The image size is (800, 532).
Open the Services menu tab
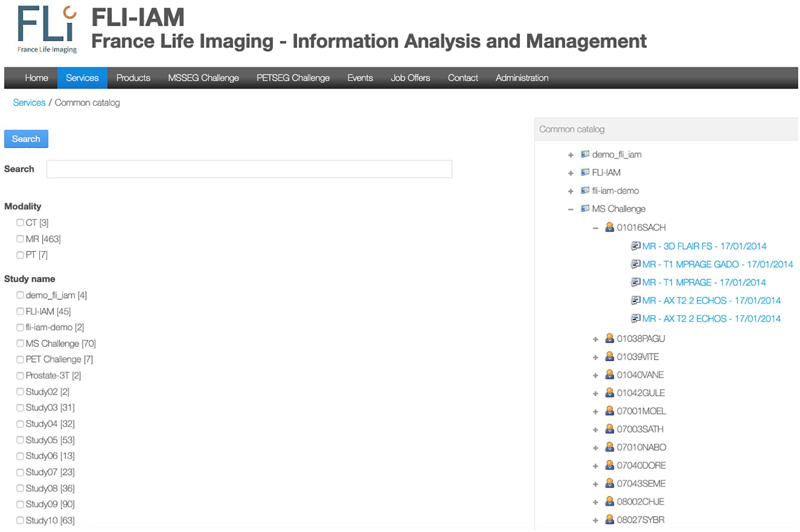[x=82, y=78]
